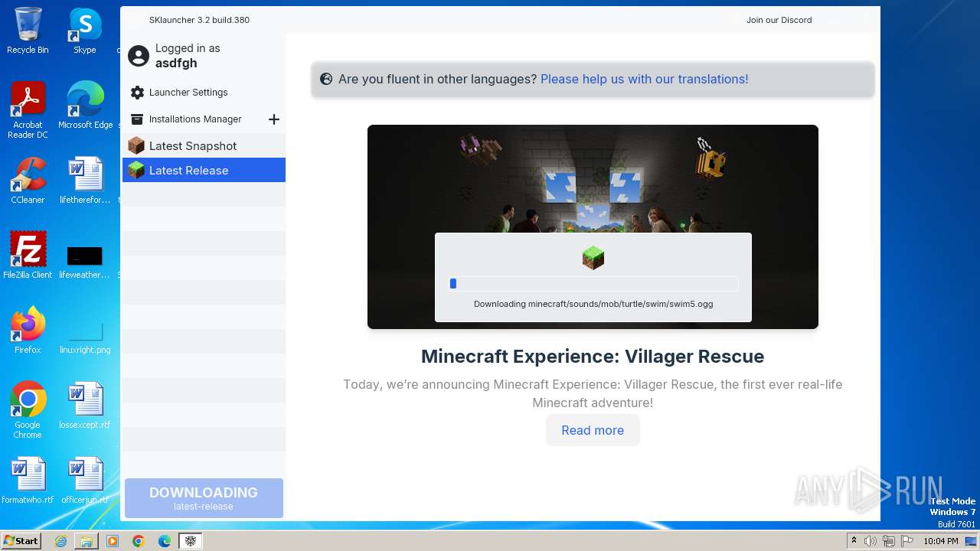
Task: Click volume icon in system tray
Action: (871, 541)
